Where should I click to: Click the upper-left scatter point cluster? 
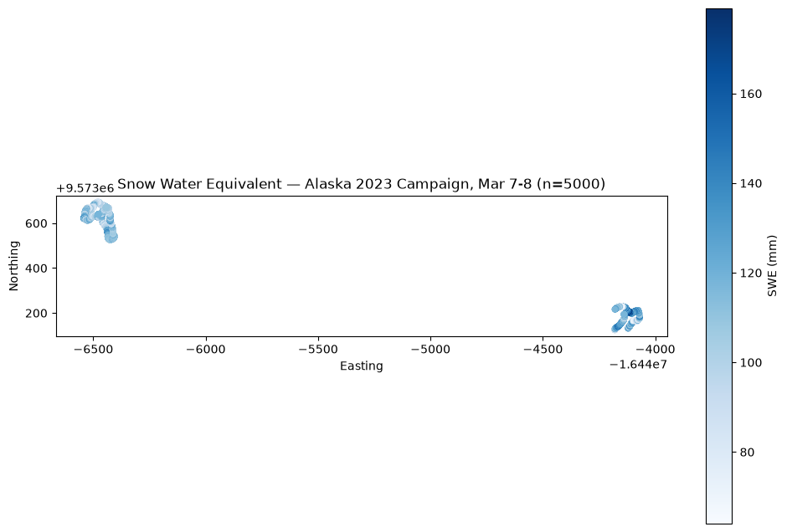coord(100,221)
